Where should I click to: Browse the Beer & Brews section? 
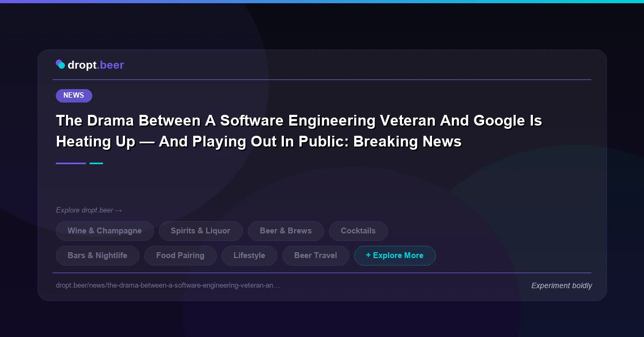tap(286, 231)
